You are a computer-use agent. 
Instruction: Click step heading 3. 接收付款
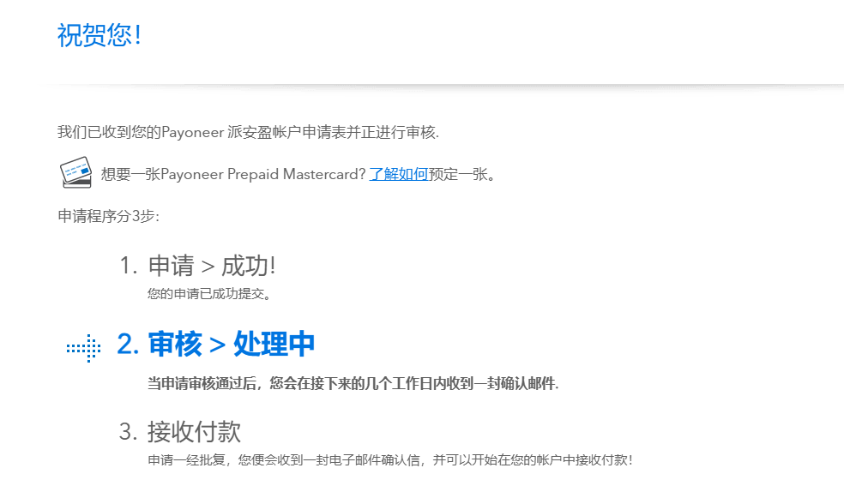180,432
